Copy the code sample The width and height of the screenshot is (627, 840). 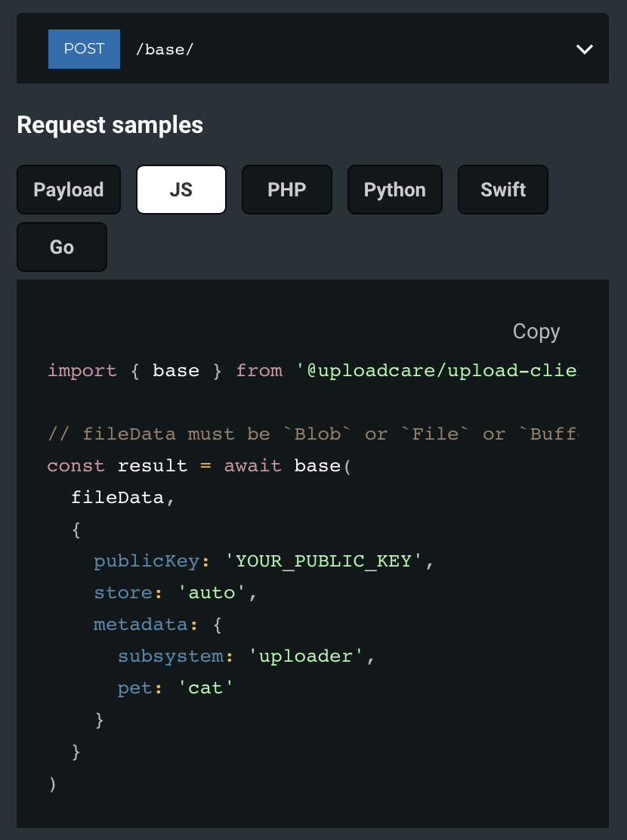point(536,332)
